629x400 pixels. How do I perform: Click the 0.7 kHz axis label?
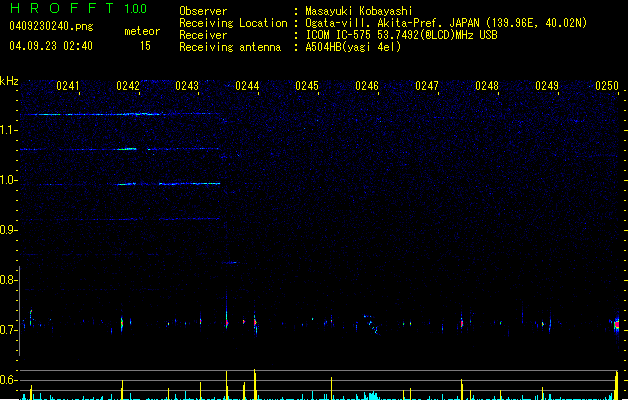click(x=8, y=330)
